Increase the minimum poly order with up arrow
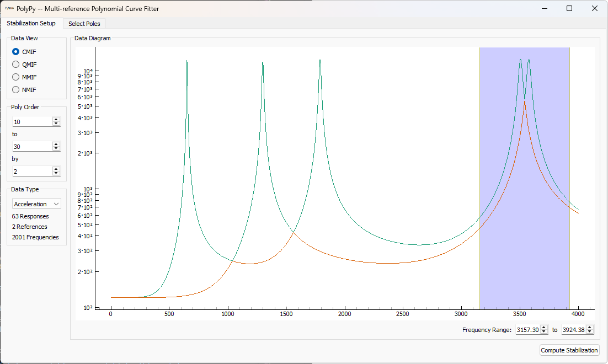This screenshot has height=364, width=608. click(56, 119)
